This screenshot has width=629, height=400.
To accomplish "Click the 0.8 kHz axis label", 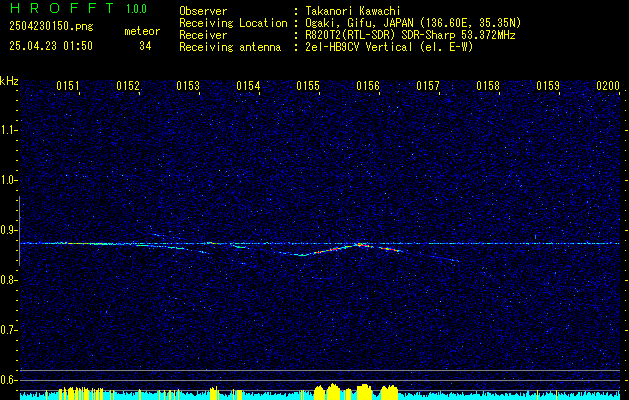I will click(9, 280).
